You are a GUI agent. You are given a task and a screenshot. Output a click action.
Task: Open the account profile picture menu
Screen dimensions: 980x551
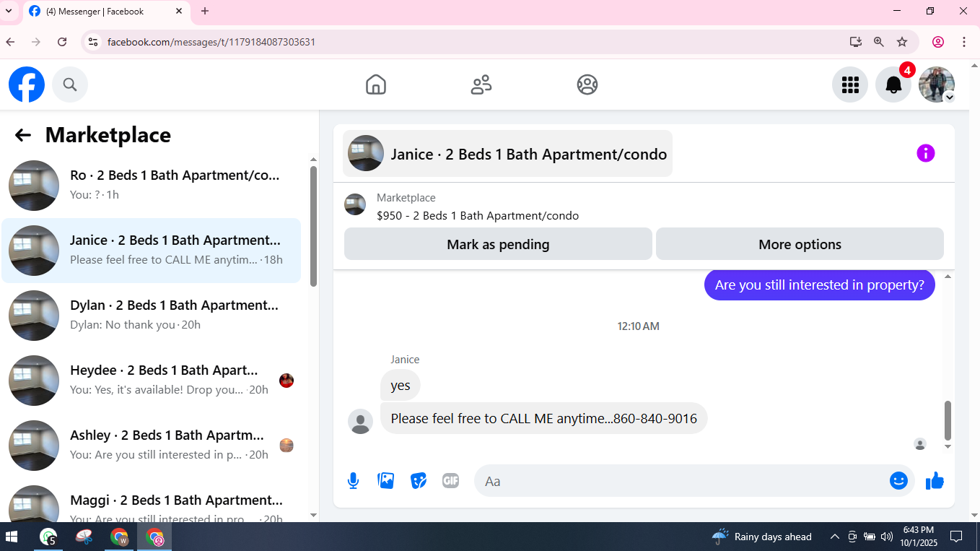937,84
